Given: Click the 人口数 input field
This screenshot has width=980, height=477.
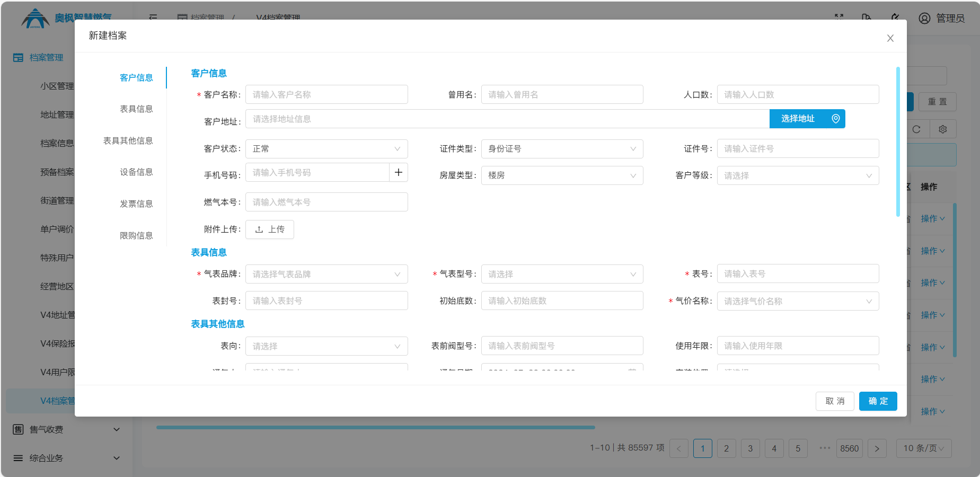Looking at the screenshot, I should [798, 94].
